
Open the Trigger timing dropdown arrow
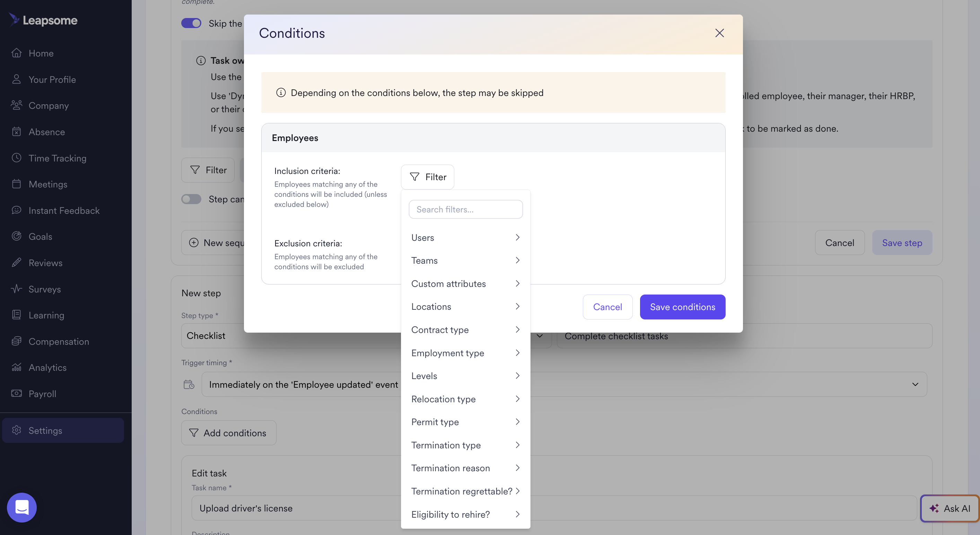point(915,384)
